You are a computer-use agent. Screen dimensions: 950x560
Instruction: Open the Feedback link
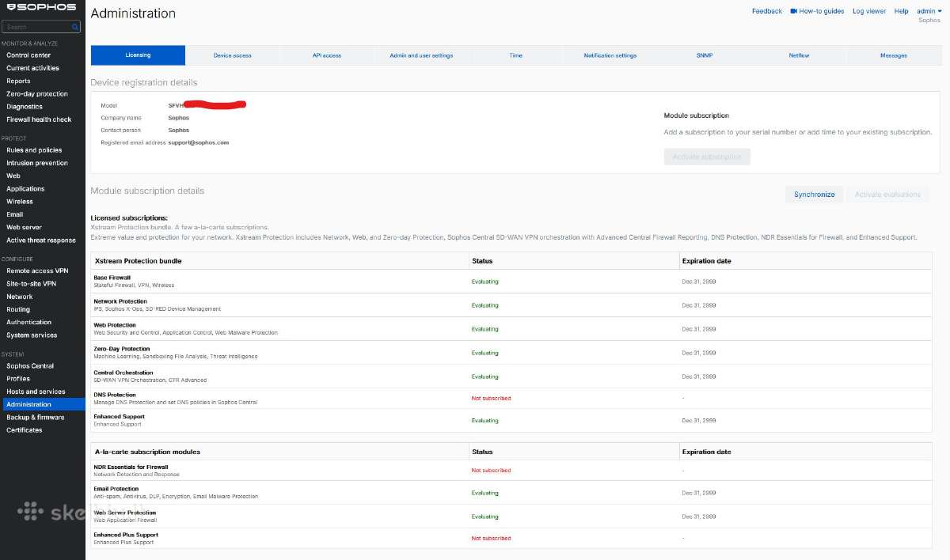(767, 11)
